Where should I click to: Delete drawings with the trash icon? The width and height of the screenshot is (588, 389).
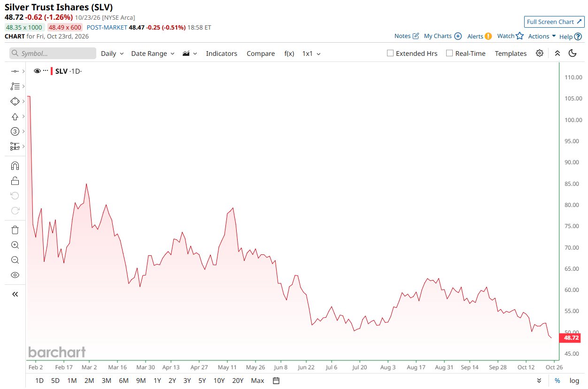click(15, 230)
